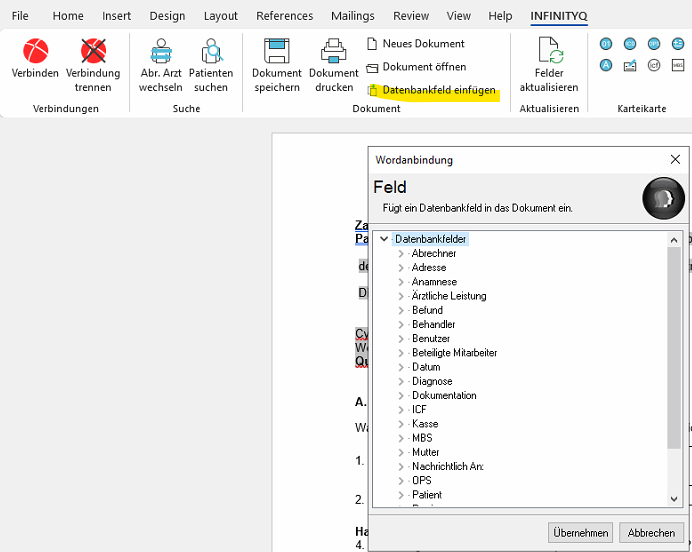Click the field list scroll-down arrow

(x=674, y=499)
